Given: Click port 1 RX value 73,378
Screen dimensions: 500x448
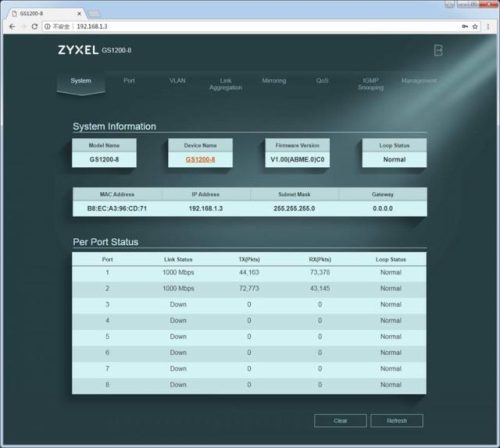Looking at the screenshot, I should [x=320, y=272].
